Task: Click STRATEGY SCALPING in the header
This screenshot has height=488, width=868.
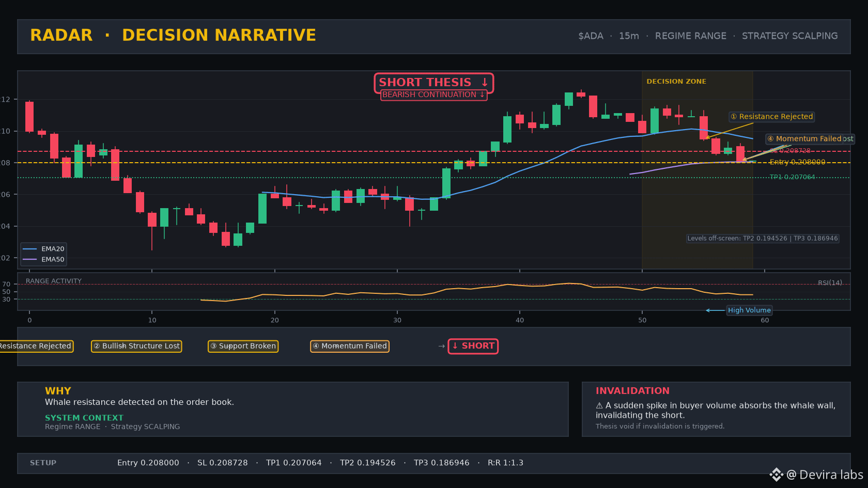Action: point(789,36)
